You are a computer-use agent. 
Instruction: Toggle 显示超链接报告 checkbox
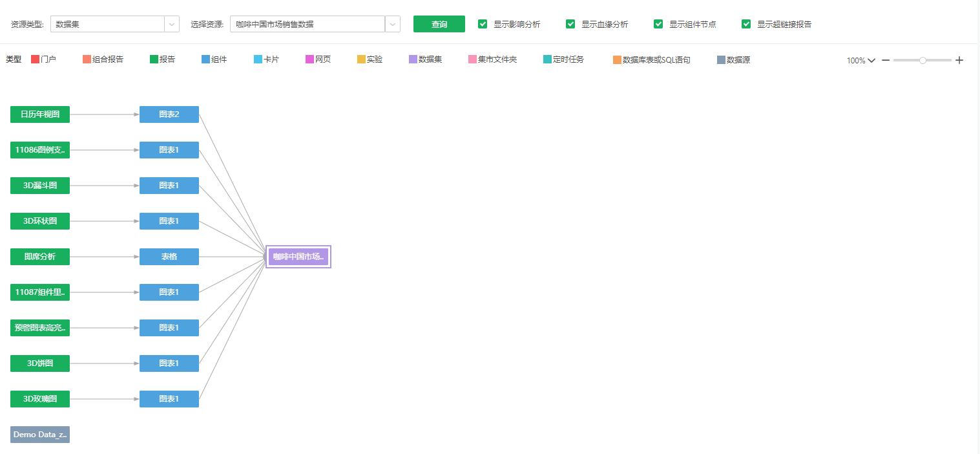(746, 24)
